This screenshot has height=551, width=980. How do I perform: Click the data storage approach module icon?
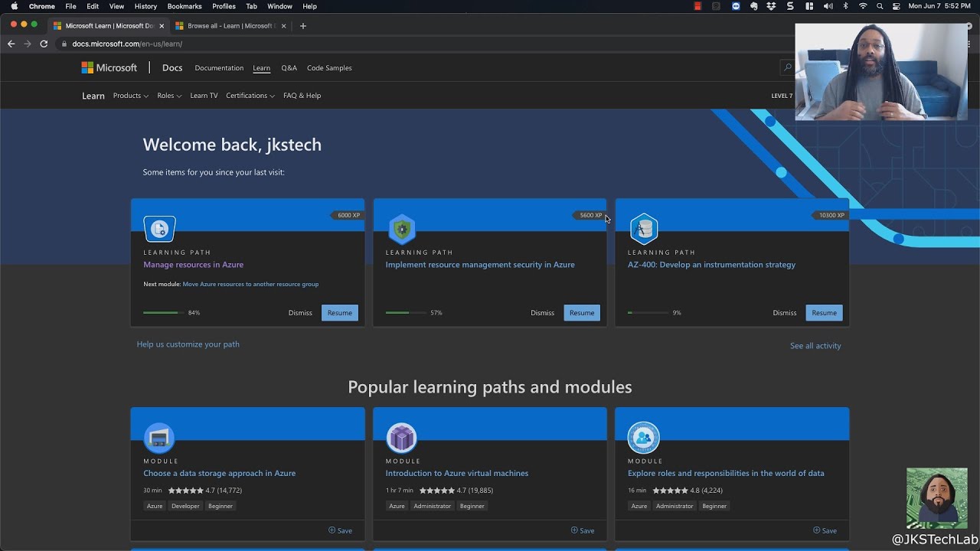tap(159, 439)
